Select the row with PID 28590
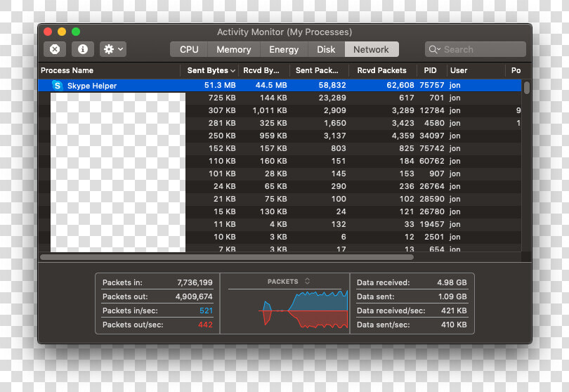This screenshot has width=569, height=392. pos(280,199)
